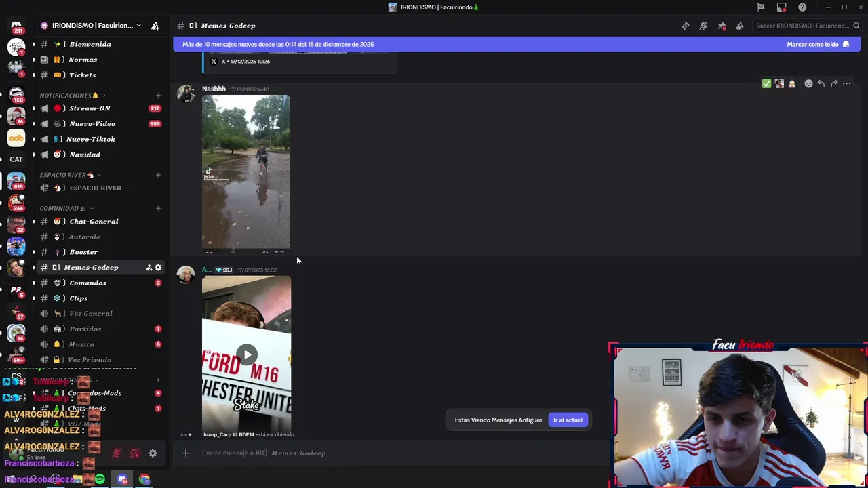The height and width of the screenshot is (488, 868).
Task: Open the invite people icon beside server name
Action: 155,26
